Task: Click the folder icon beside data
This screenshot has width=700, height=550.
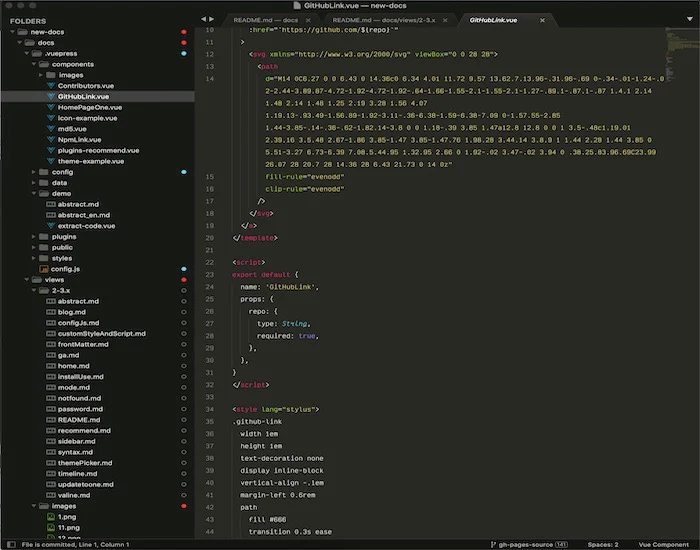Action: tap(44, 183)
